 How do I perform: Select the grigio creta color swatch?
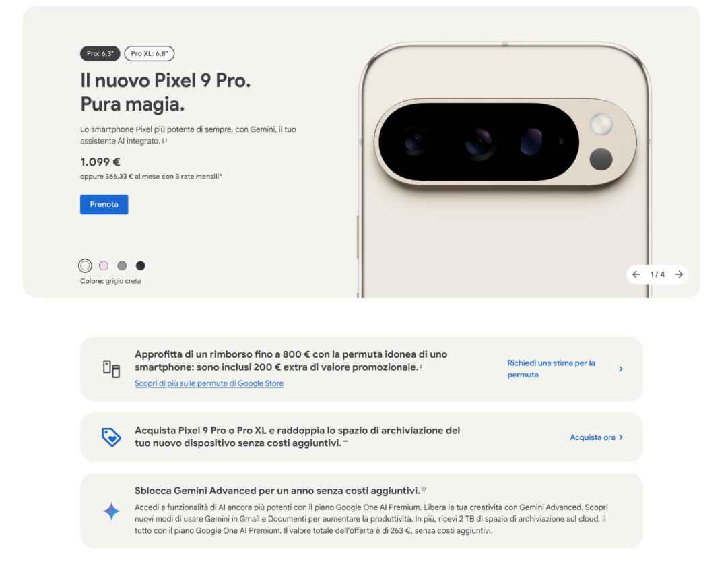(x=85, y=265)
